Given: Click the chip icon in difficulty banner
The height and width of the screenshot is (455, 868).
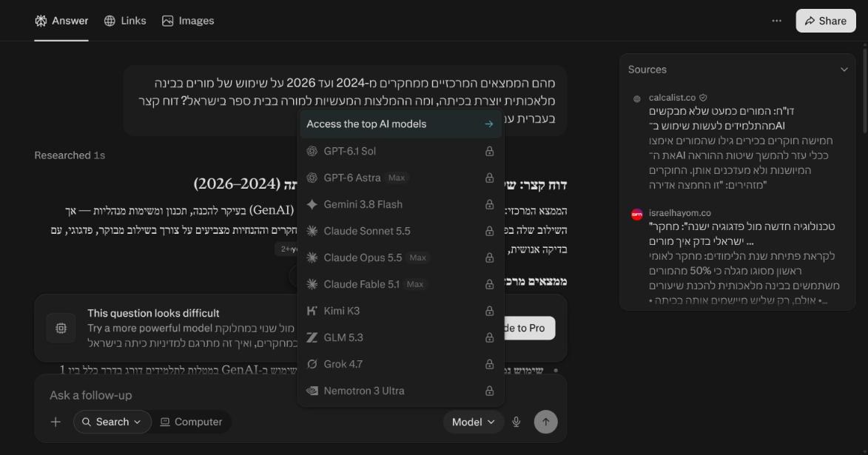Looking at the screenshot, I should [x=61, y=328].
